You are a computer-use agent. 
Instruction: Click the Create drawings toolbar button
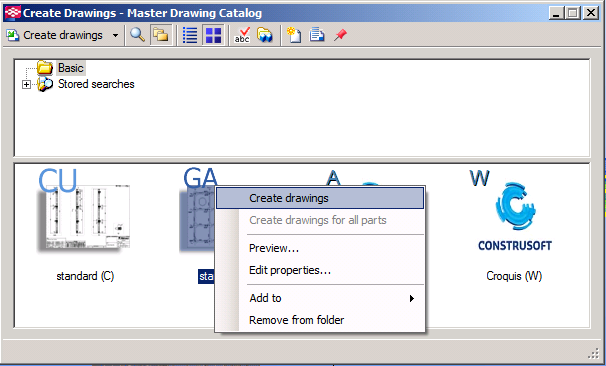[55, 35]
